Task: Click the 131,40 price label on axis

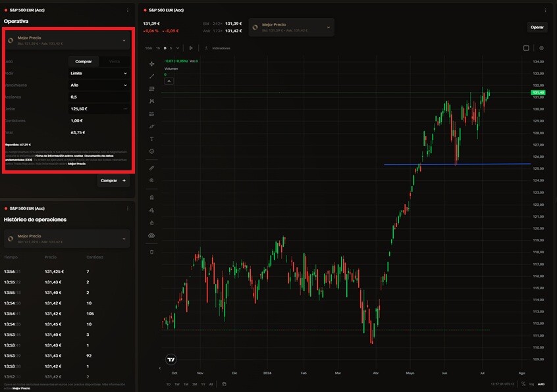Action: pos(538,93)
